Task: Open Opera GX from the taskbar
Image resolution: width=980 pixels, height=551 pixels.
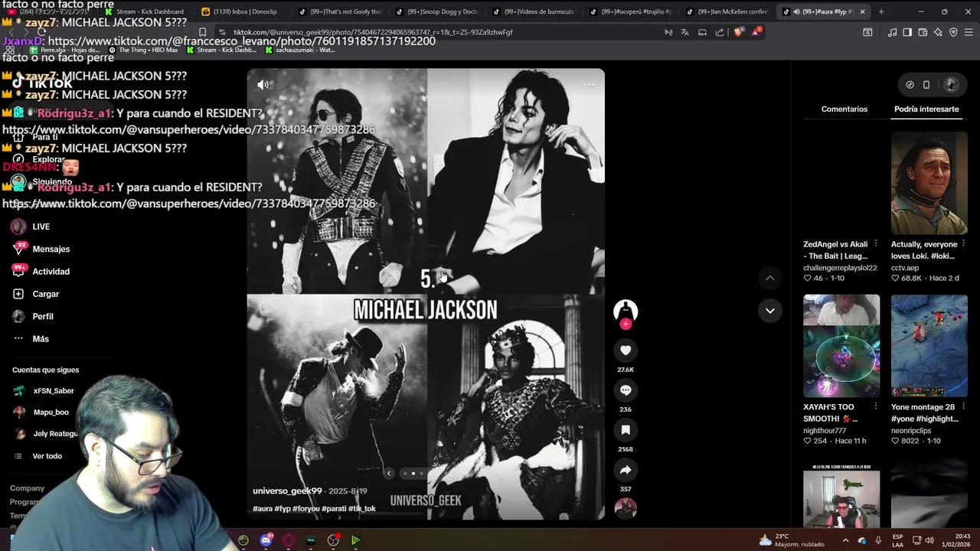Action: (289, 540)
